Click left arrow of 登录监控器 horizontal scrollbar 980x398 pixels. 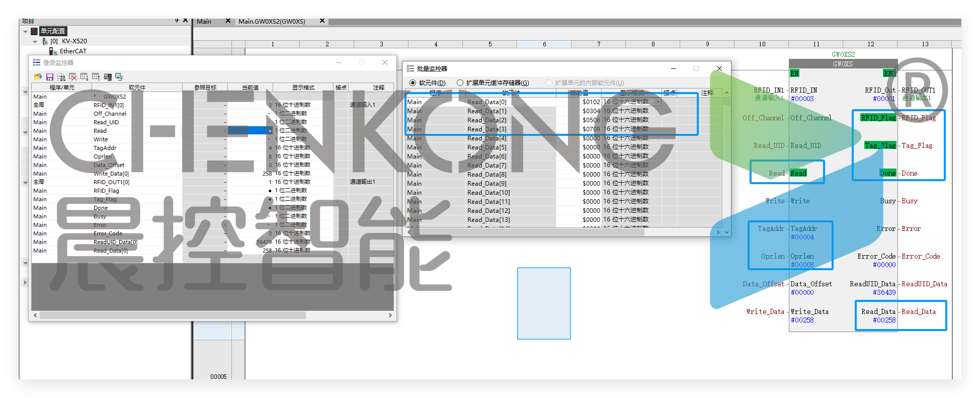tap(35, 315)
